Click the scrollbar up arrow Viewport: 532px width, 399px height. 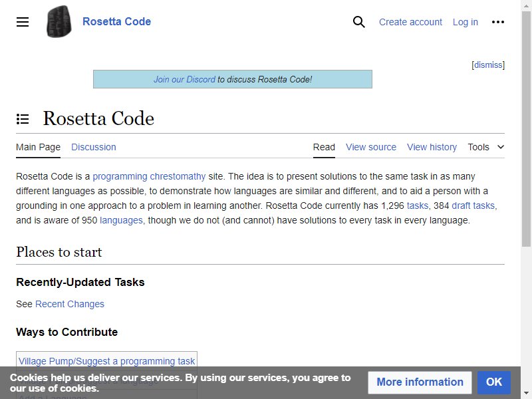526,5
